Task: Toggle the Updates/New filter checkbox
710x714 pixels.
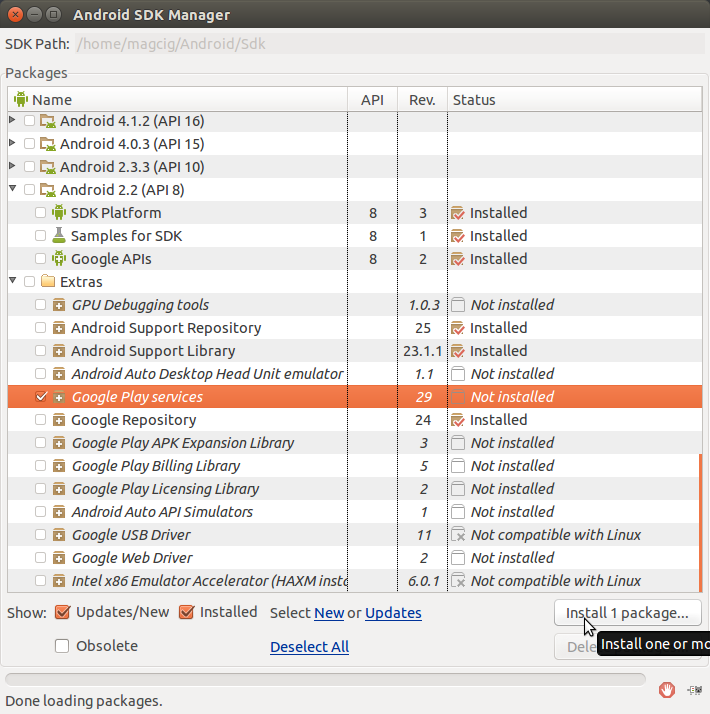Action: (62, 612)
